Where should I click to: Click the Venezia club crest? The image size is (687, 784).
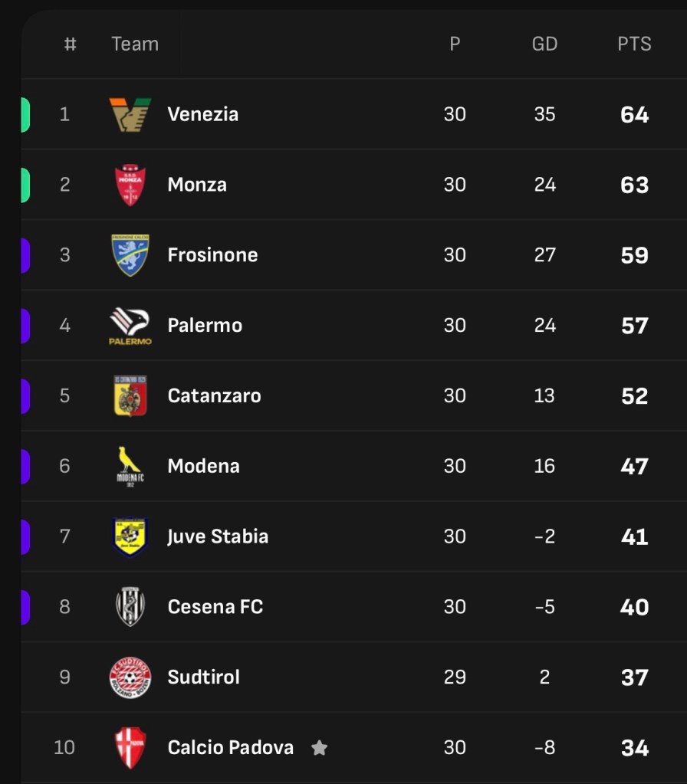pyautogui.click(x=130, y=115)
